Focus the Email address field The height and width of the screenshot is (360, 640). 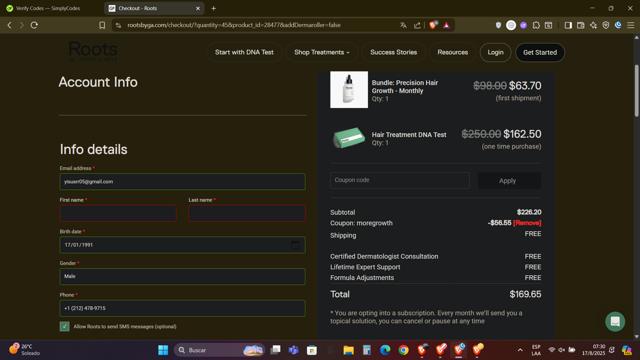click(x=182, y=182)
